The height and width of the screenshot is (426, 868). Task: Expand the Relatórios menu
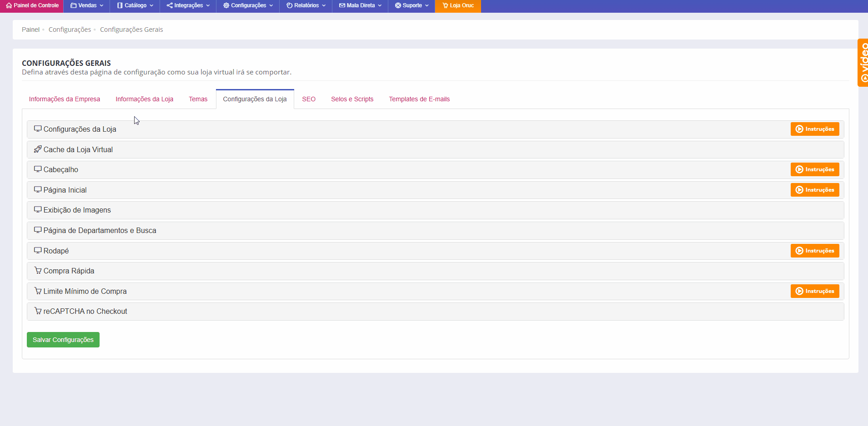pyautogui.click(x=306, y=5)
